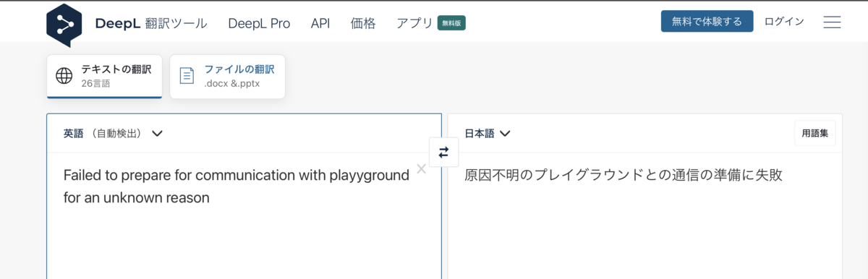Viewport: 868px width, 279px height.
Task: Open DeepL 翻訳ツール menu item
Action: pos(151,23)
